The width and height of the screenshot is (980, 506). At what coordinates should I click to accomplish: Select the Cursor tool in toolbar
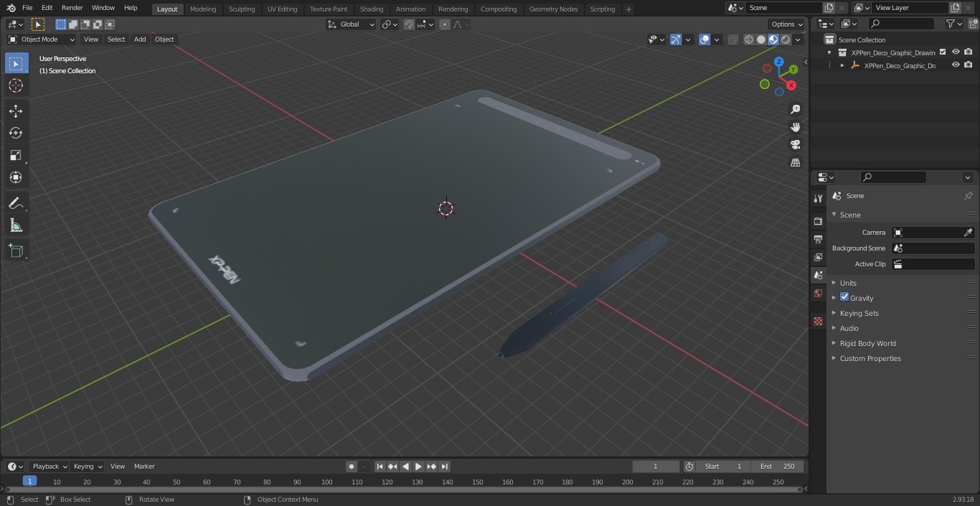click(16, 85)
